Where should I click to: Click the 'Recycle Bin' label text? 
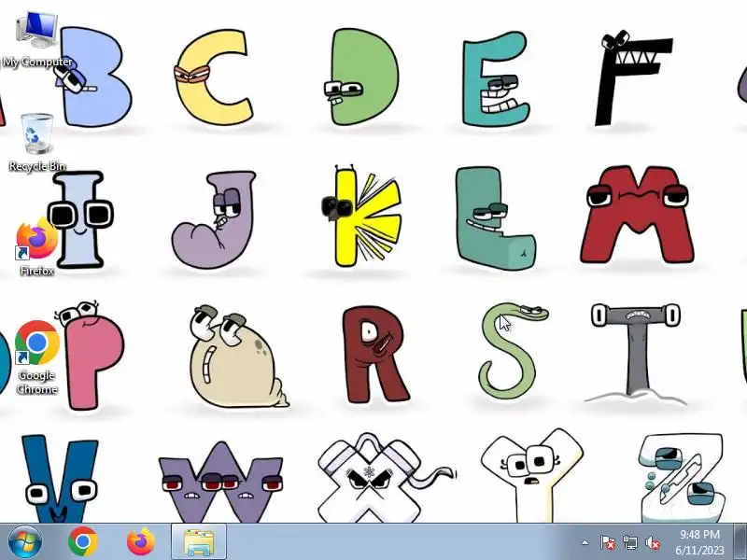(x=37, y=166)
